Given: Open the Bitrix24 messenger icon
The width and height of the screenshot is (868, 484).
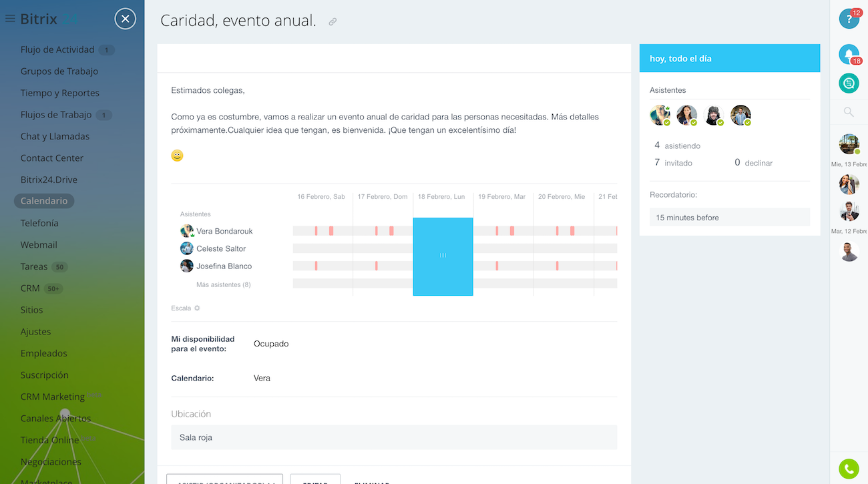Looking at the screenshot, I should click(849, 83).
